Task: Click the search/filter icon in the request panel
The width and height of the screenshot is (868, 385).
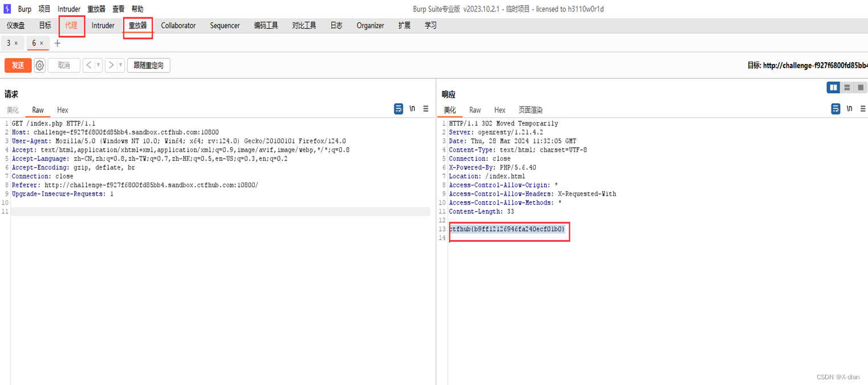Action: point(398,108)
